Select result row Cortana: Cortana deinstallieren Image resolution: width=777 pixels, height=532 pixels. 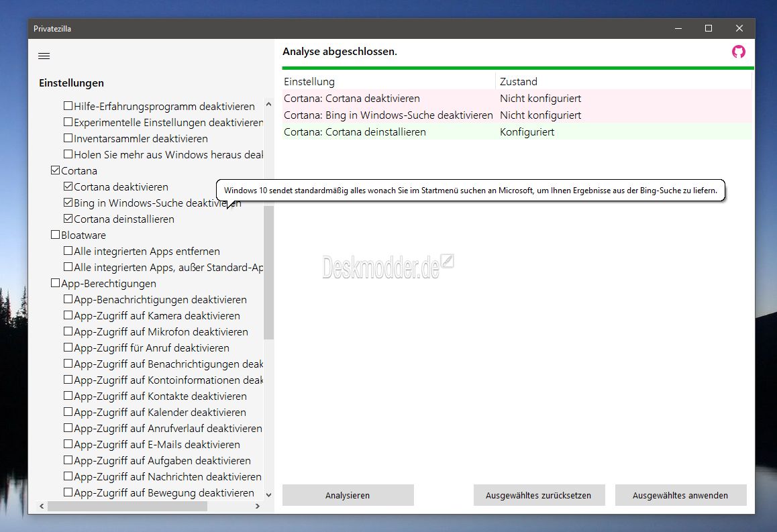tap(517, 131)
